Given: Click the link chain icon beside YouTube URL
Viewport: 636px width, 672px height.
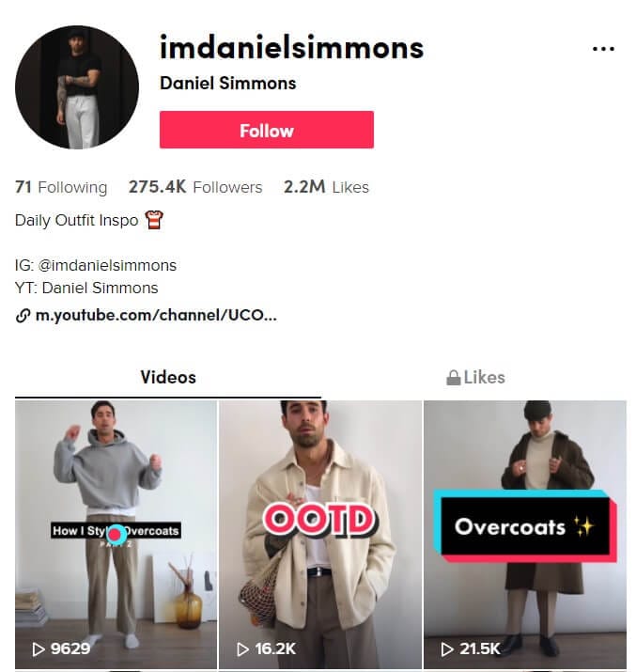Looking at the screenshot, I should pos(23,316).
